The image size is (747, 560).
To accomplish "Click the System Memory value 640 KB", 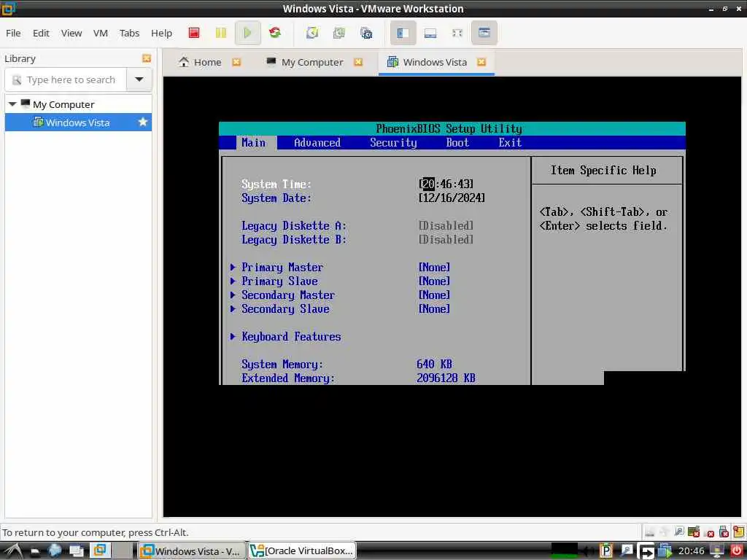I will point(434,364).
